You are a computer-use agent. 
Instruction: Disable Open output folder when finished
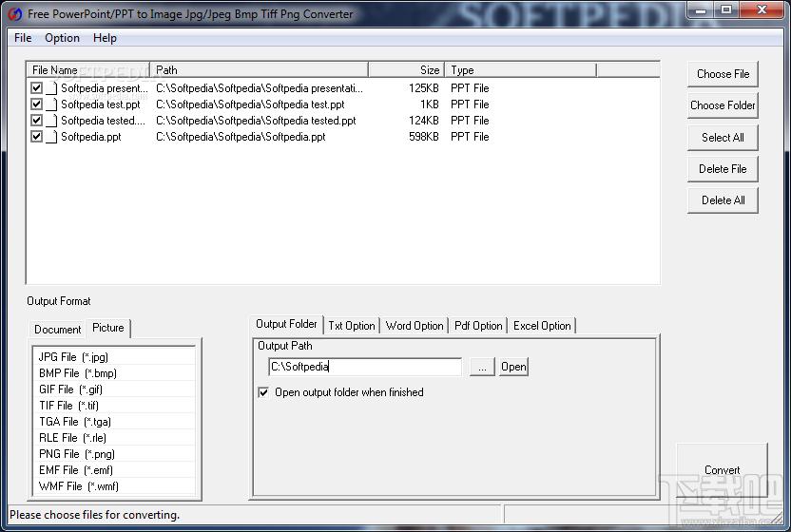point(263,392)
